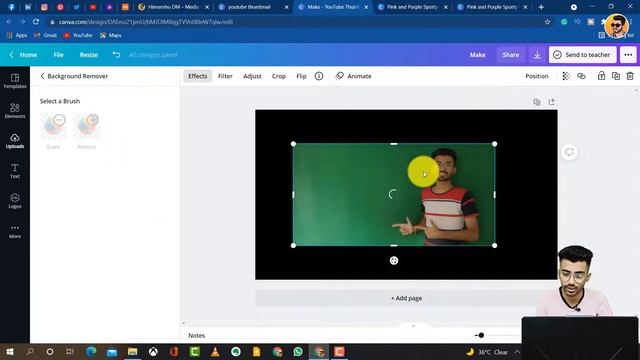Open the Adjust options
The width and height of the screenshot is (640, 360).
(x=252, y=76)
